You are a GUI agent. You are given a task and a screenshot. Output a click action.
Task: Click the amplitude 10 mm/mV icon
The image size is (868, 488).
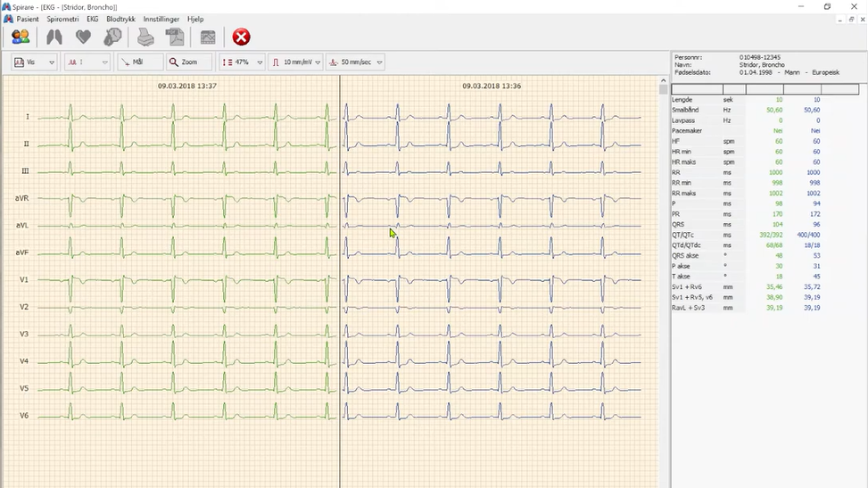pyautogui.click(x=276, y=62)
